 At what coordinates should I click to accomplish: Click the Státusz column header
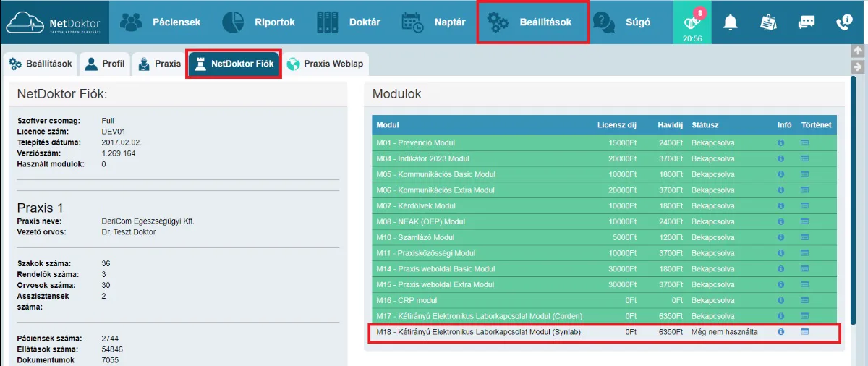click(x=705, y=125)
